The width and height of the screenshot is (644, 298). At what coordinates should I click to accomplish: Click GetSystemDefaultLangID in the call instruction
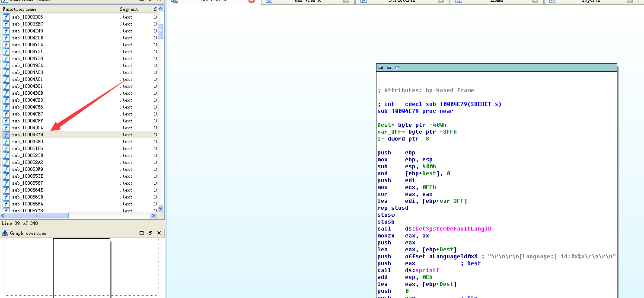pos(453,229)
